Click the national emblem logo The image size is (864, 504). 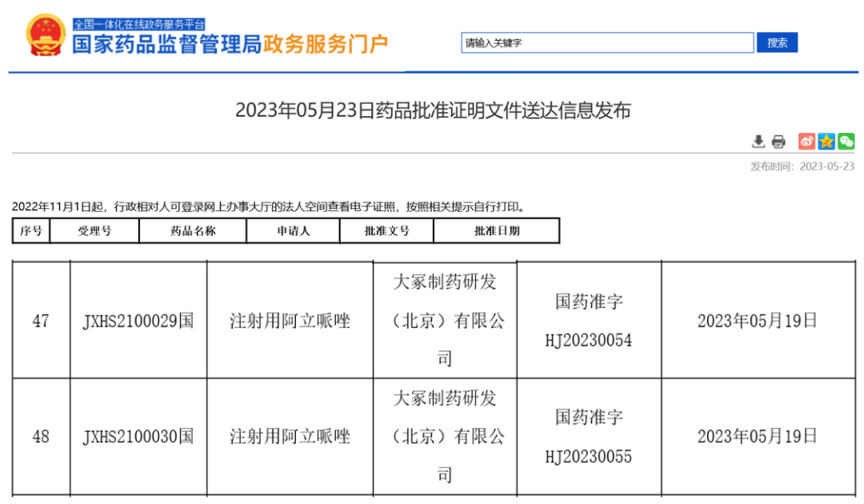point(46,34)
